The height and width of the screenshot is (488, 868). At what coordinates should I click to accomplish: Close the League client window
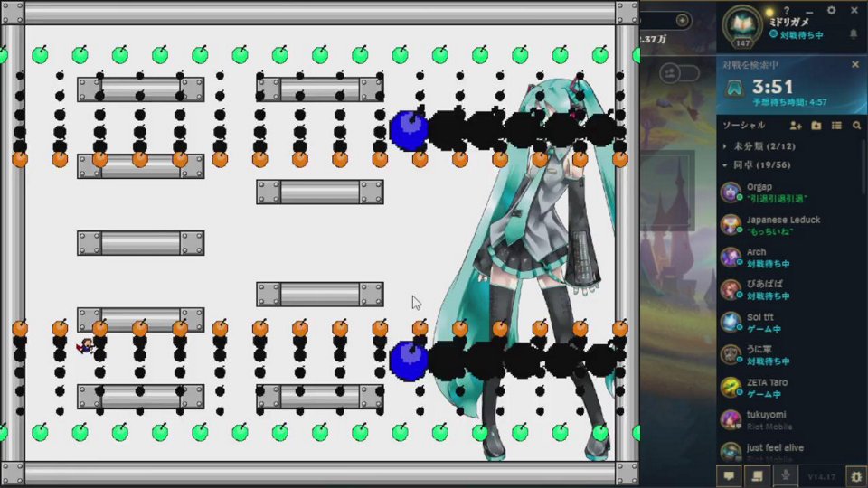[854, 11]
